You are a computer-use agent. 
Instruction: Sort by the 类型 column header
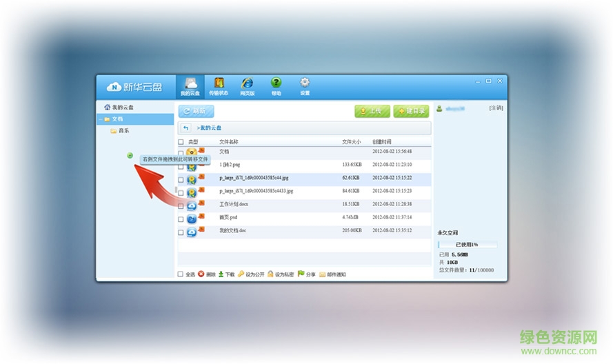click(x=193, y=142)
